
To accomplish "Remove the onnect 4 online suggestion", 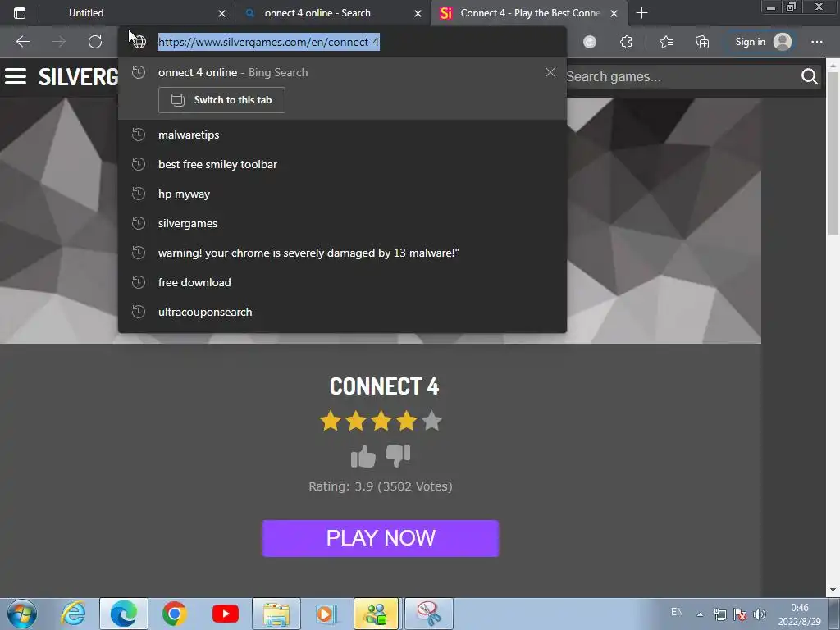I will pos(550,72).
